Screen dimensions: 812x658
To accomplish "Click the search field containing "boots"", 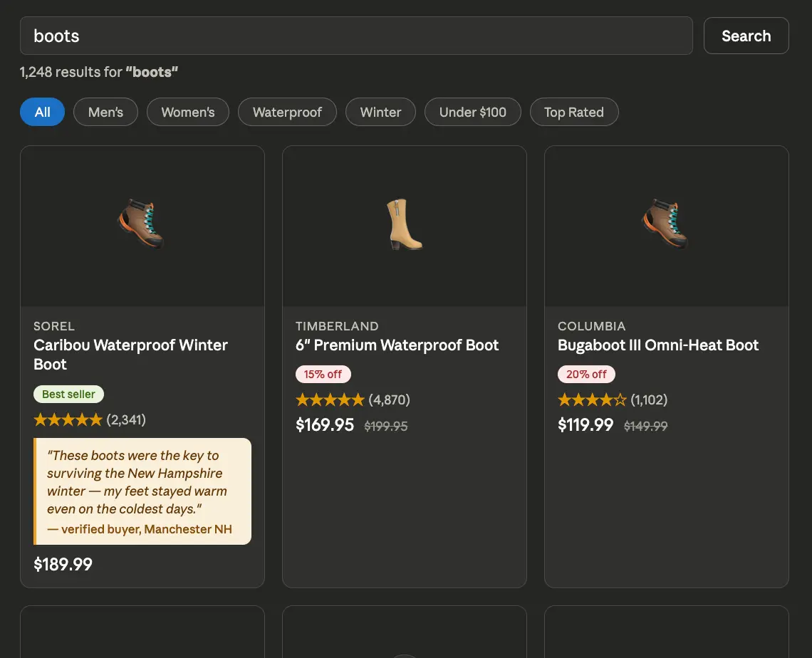I will click(356, 36).
